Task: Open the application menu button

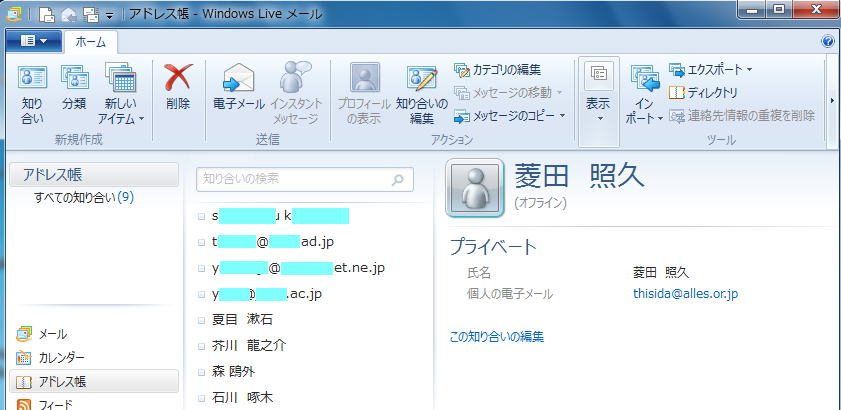Action: pos(33,41)
